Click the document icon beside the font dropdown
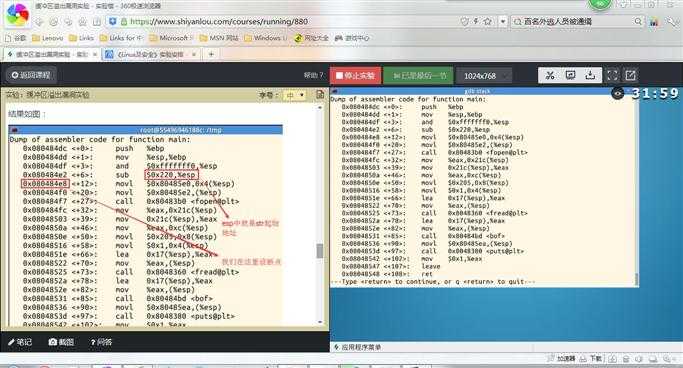The width and height of the screenshot is (683, 368). pos(320,95)
